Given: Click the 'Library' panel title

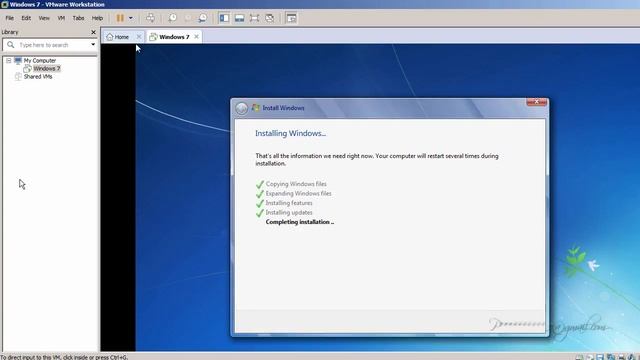Looking at the screenshot, I should [10, 32].
